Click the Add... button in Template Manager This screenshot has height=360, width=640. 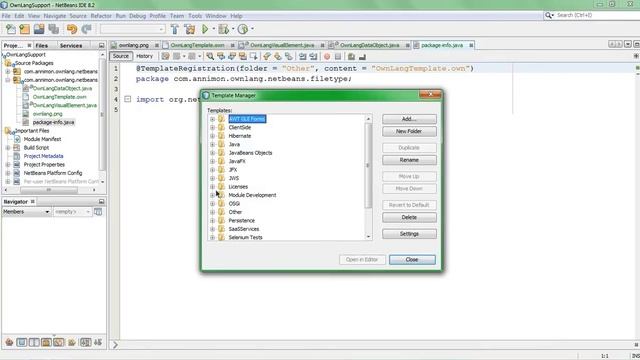[x=409, y=119]
